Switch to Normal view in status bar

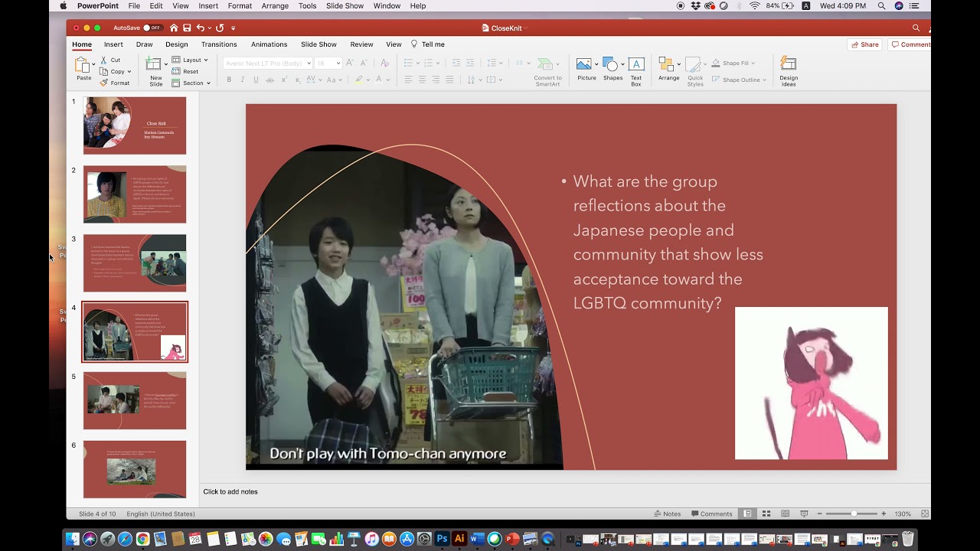coord(747,514)
